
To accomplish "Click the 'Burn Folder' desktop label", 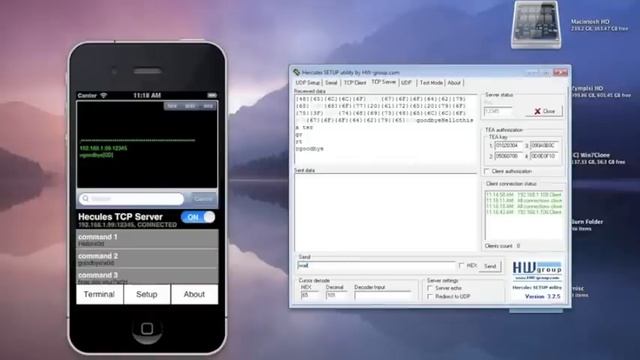I will pyautogui.click(x=587, y=222).
